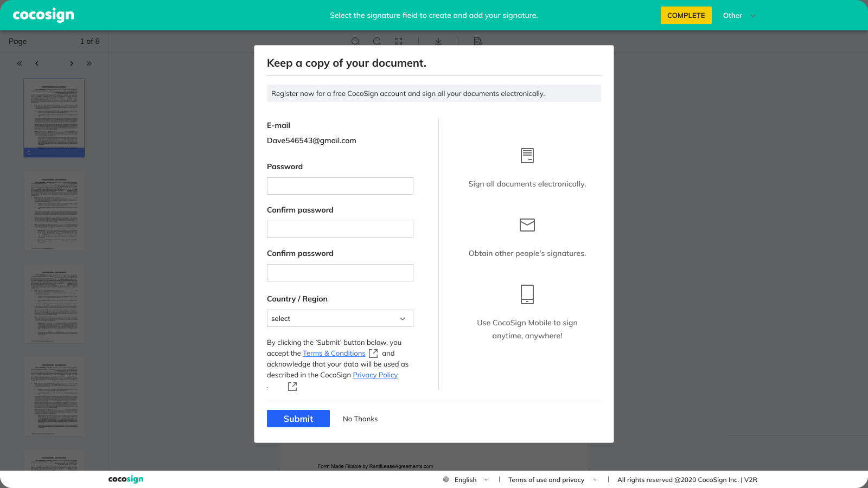Click the footer cocosign logo
Screen dimensions: 868x488
[x=126, y=479]
